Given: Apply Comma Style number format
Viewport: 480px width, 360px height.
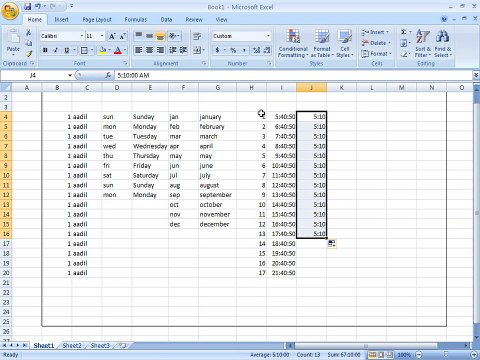Looking at the screenshot, I should point(244,50).
